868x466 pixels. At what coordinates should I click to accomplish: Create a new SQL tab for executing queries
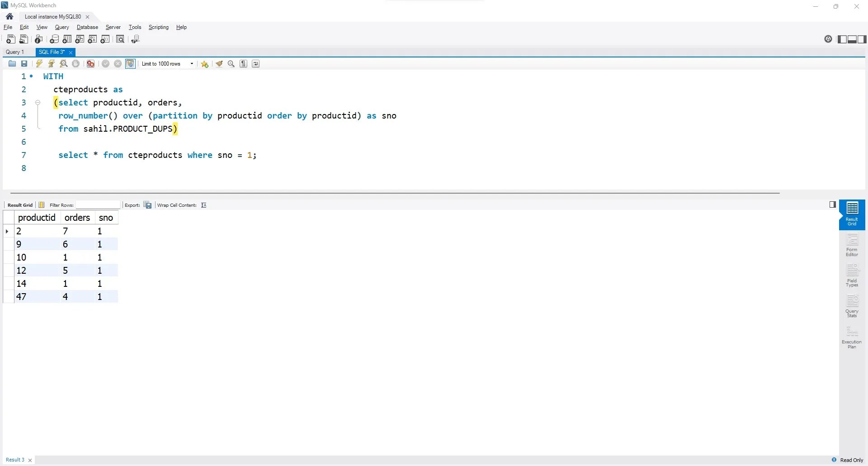coord(10,39)
